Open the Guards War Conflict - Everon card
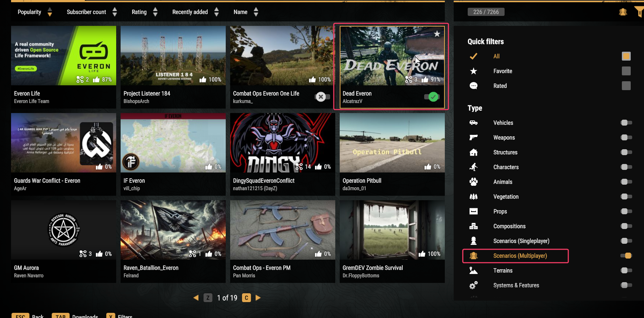 [x=63, y=154]
